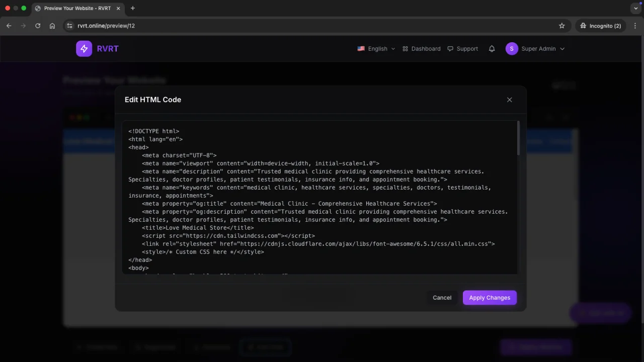Expand the English language dropdown
Screen dimensions: 644x362
(x=376, y=49)
